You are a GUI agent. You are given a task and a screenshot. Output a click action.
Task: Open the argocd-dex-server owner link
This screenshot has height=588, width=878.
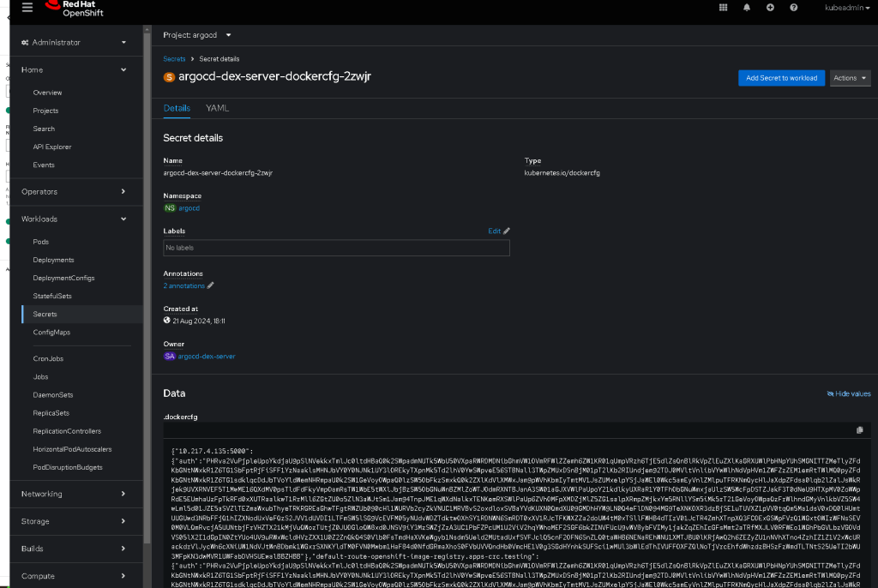coord(206,357)
